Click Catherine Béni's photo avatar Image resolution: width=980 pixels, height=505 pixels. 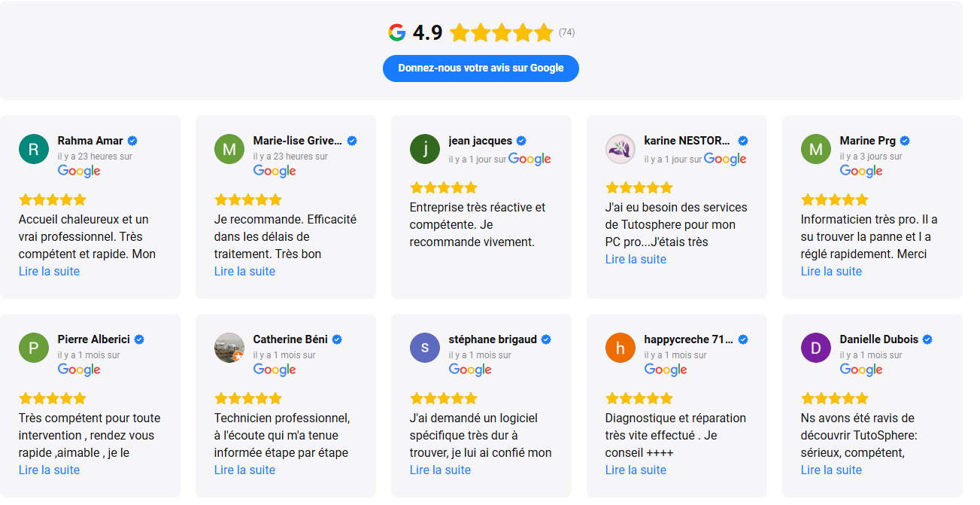coord(229,348)
